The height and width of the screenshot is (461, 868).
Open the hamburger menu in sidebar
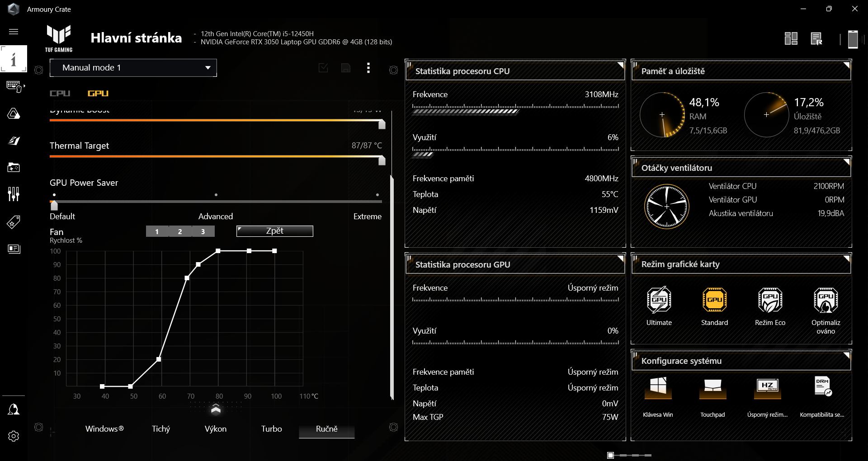point(14,32)
